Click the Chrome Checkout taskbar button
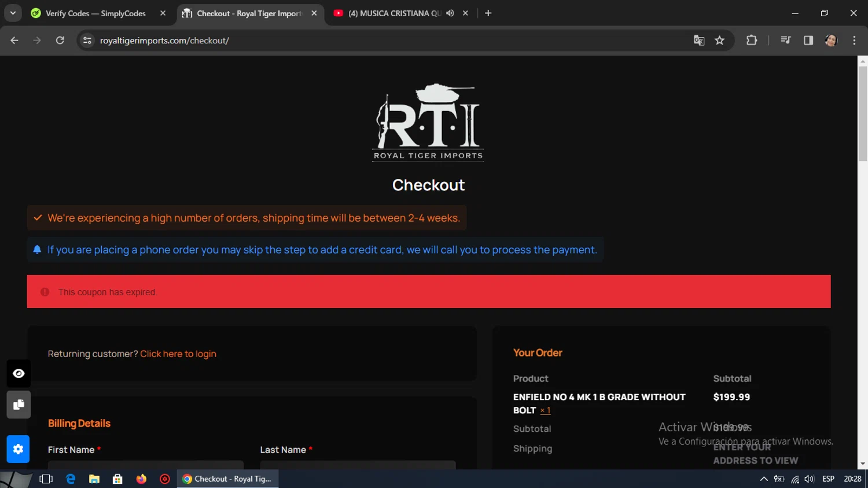868x488 pixels. (227, 479)
